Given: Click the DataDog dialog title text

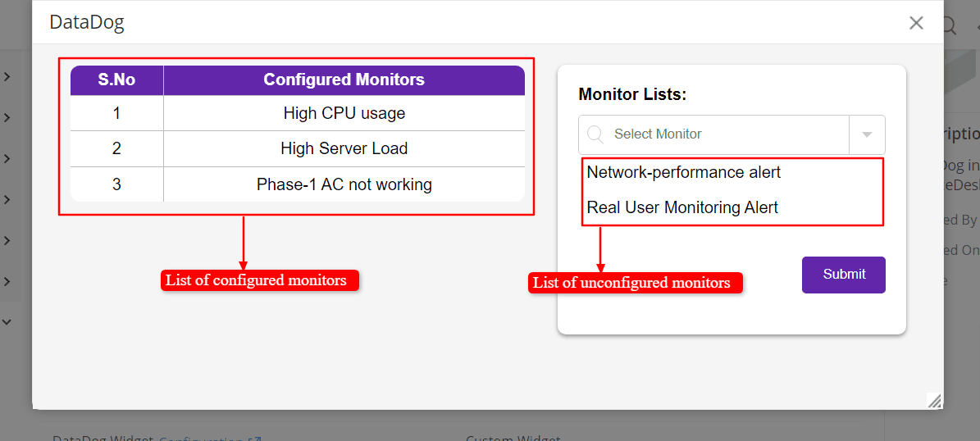Looking at the screenshot, I should coord(87,23).
